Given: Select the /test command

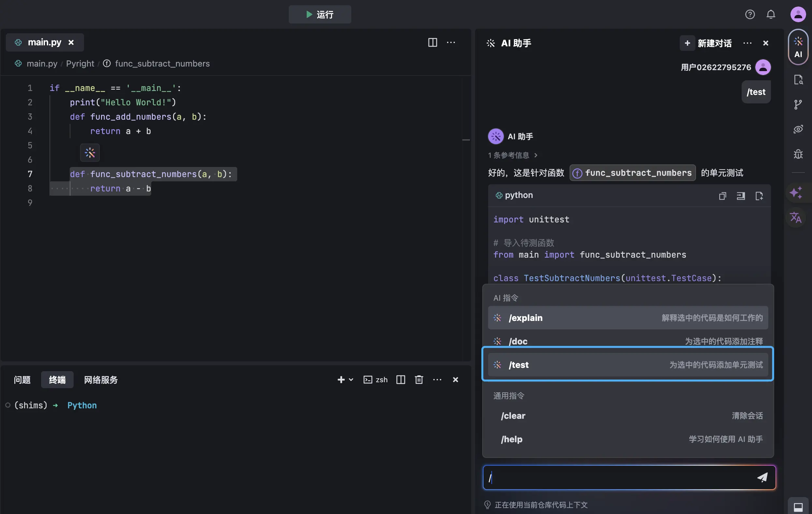Looking at the screenshot, I should [x=628, y=365].
